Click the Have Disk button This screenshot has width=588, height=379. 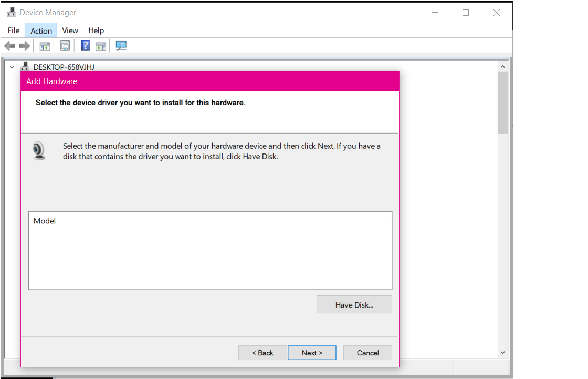pos(354,304)
